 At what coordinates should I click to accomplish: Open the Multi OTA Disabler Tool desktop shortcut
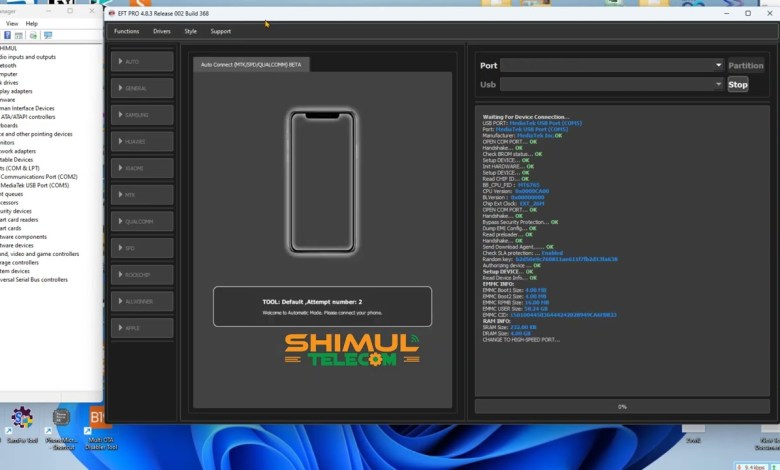101,427
